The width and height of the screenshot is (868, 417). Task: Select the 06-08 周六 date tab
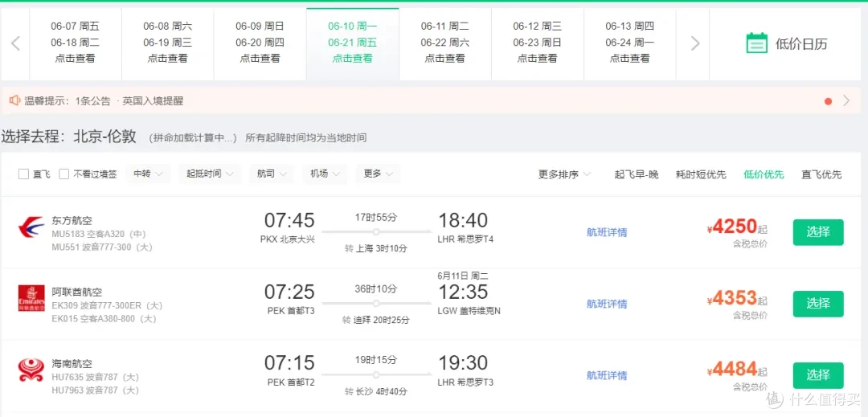pos(168,43)
